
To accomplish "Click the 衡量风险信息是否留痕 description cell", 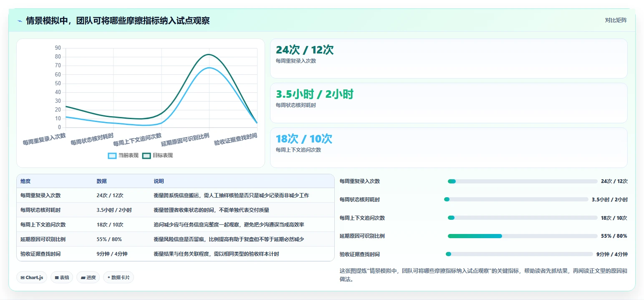I will 229,239.
